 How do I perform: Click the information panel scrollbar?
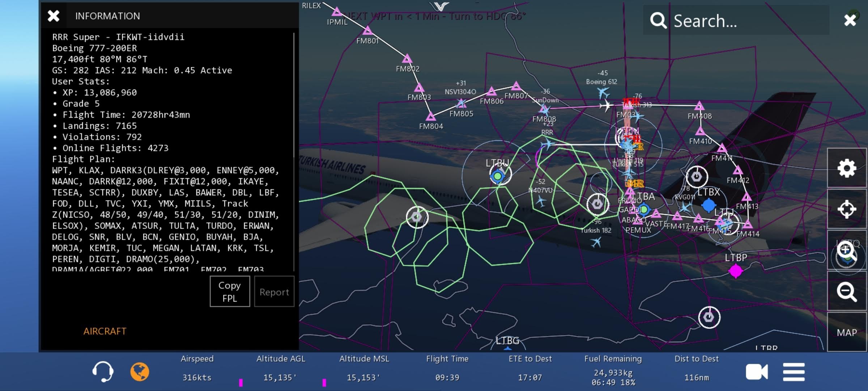coord(294,152)
